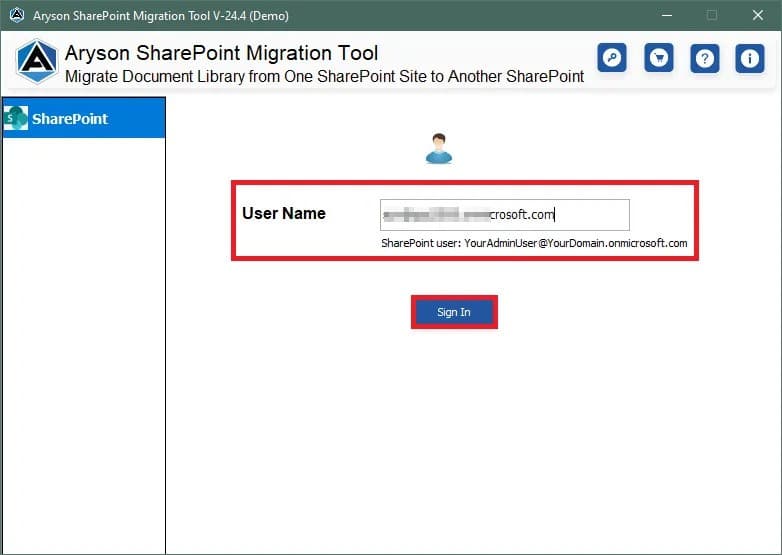Close the Aryson migration tool window
Viewport: 782px width, 555px height.
pos(758,15)
